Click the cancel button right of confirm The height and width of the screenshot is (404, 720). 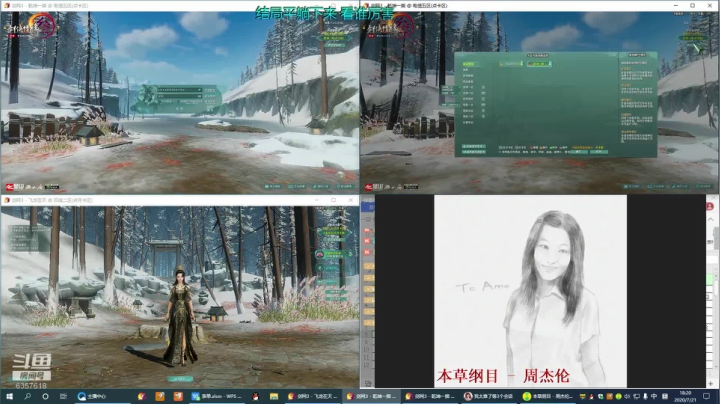599,151
